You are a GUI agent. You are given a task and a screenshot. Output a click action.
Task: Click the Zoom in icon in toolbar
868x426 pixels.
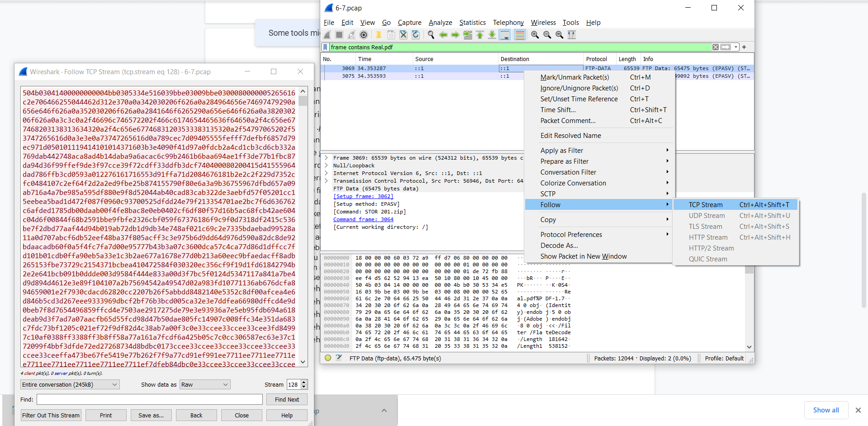[x=535, y=35]
